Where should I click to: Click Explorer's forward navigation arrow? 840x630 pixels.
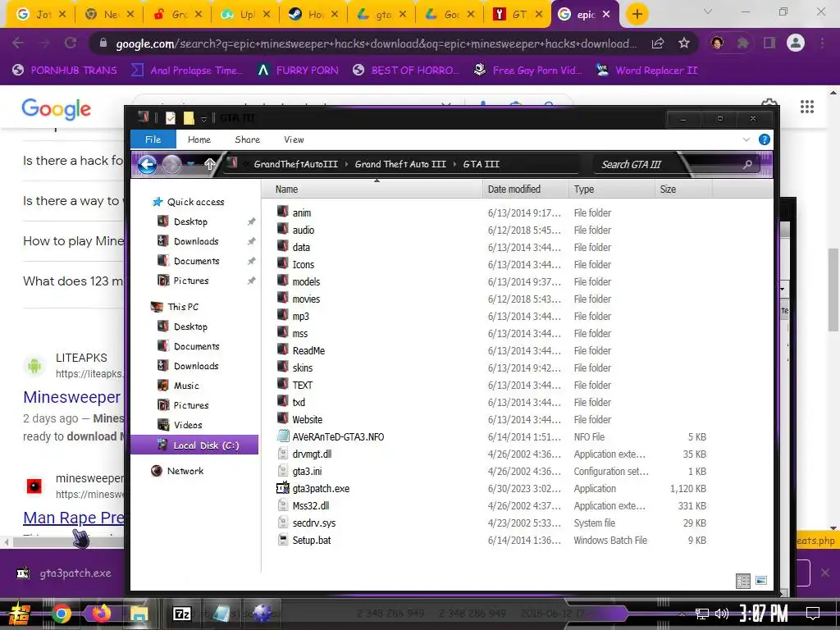[171, 164]
